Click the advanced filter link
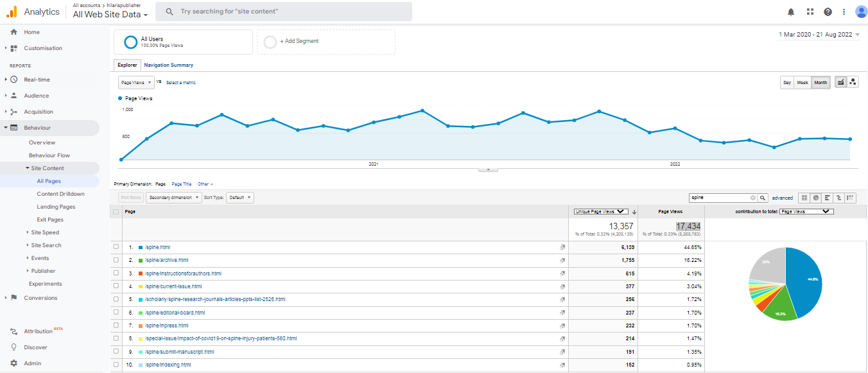The image size is (868, 373). pyautogui.click(x=782, y=198)
